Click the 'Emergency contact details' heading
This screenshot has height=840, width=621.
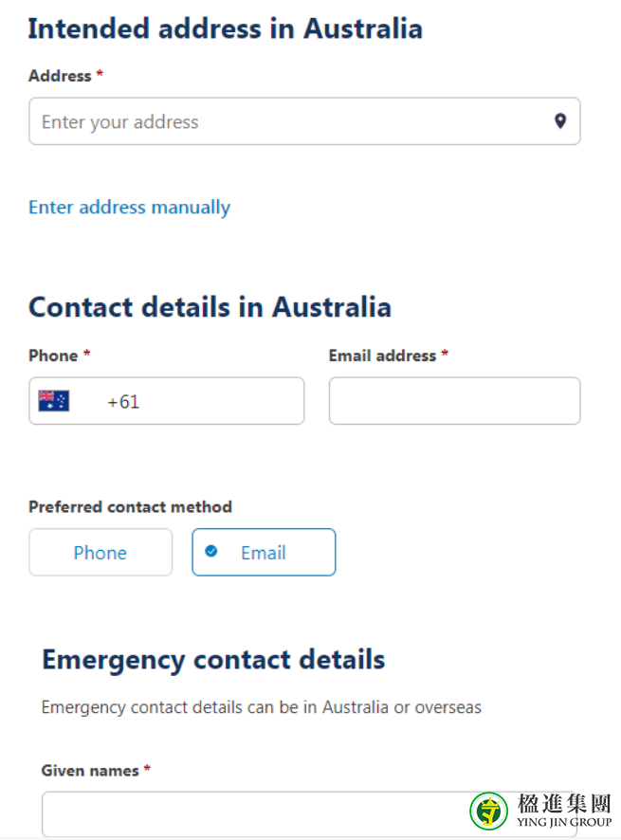coord(213,660)
